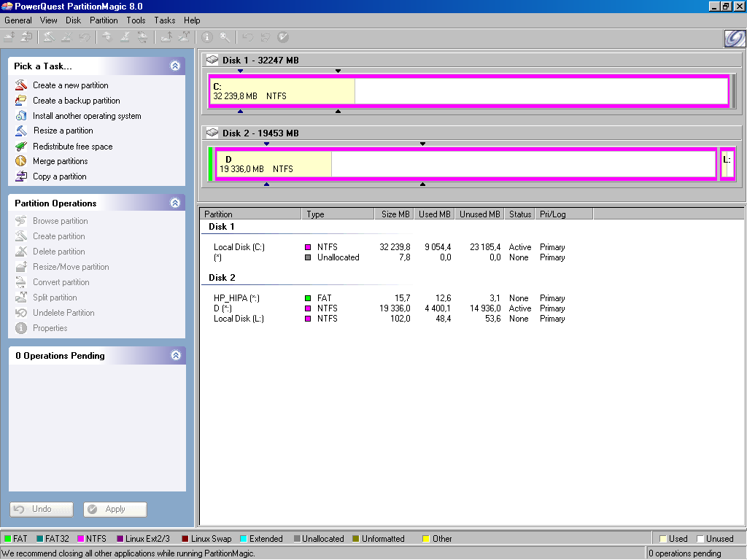Select the Local Disk (L:) row
Screen dimensions: 747x560
[390, 319]
